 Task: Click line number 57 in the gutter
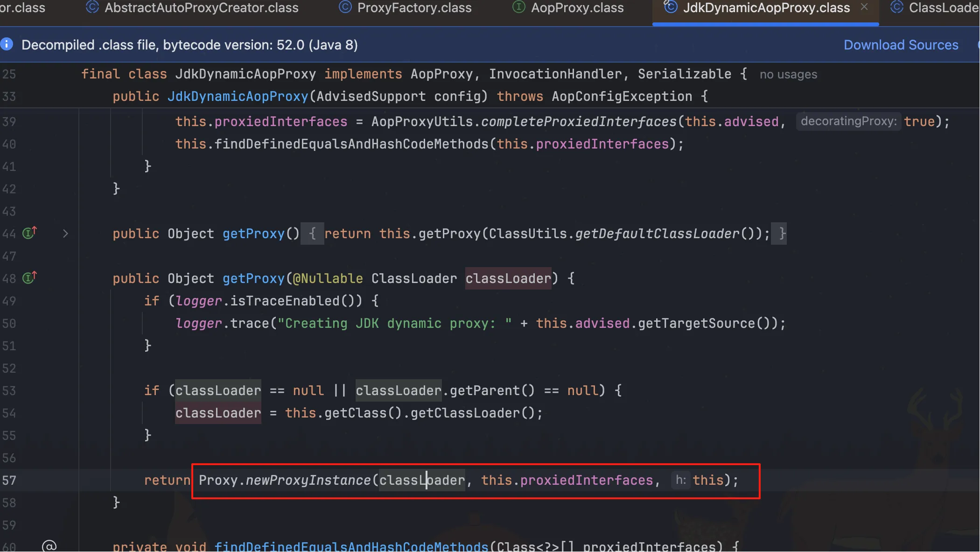tap(9, 480)
